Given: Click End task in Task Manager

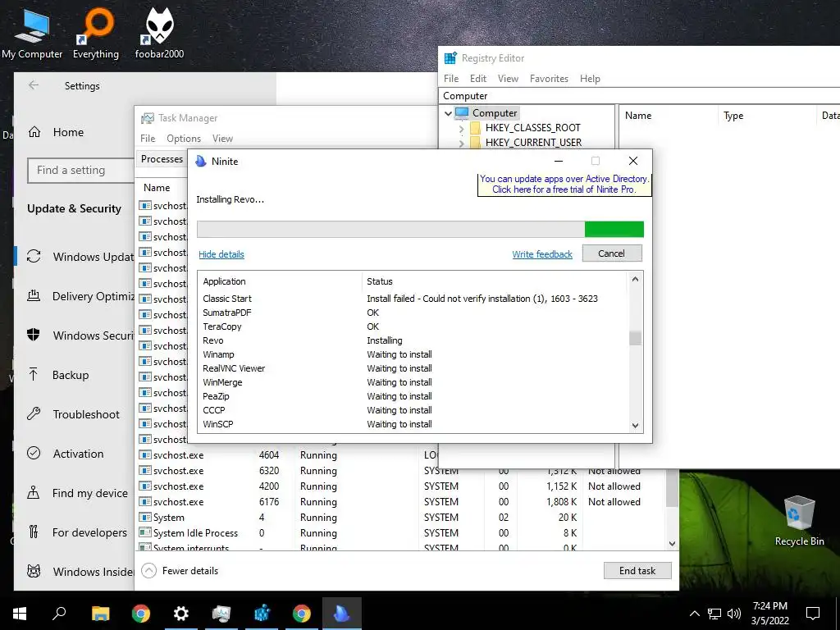Looking at the screenshot, I should click(x=637, y=571).
